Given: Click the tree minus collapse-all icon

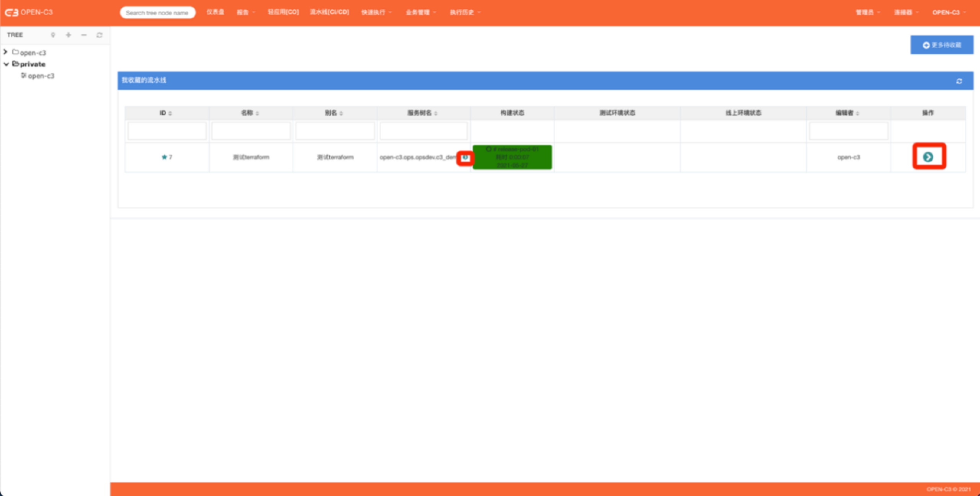Looking at the screenshot, I should click(x=84, y=35).
